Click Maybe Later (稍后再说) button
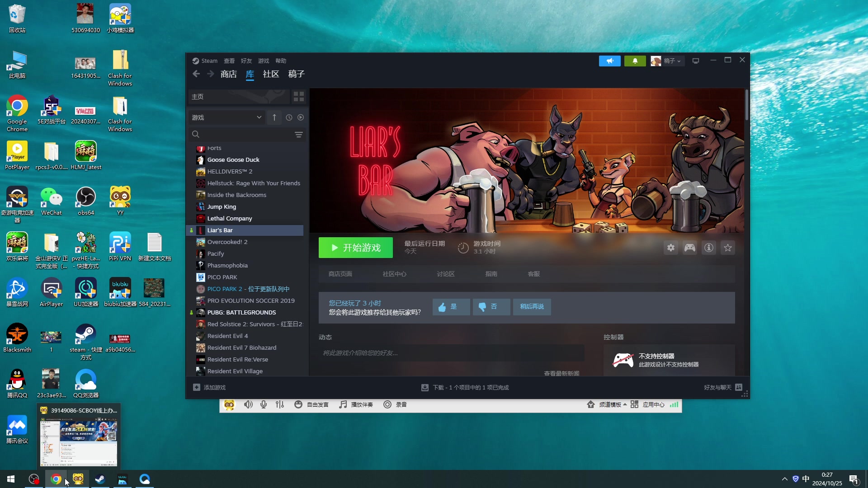The width and height of the screenshot is (868, 488). pos(532,307)
